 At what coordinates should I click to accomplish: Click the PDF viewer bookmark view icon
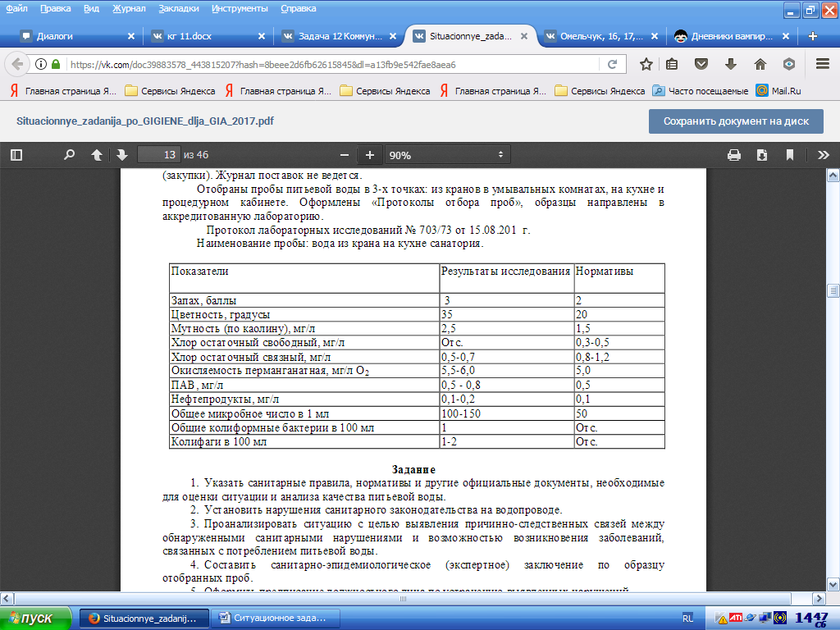pos(790,155)
